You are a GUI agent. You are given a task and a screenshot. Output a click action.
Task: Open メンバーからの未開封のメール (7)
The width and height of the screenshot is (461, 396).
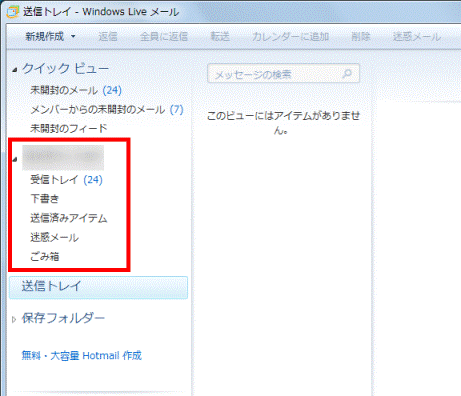pos(107,109)
